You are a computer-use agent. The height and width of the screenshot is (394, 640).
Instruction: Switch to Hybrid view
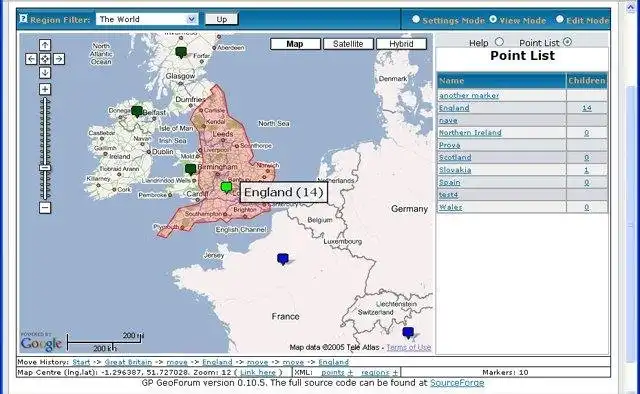point(401,44)
